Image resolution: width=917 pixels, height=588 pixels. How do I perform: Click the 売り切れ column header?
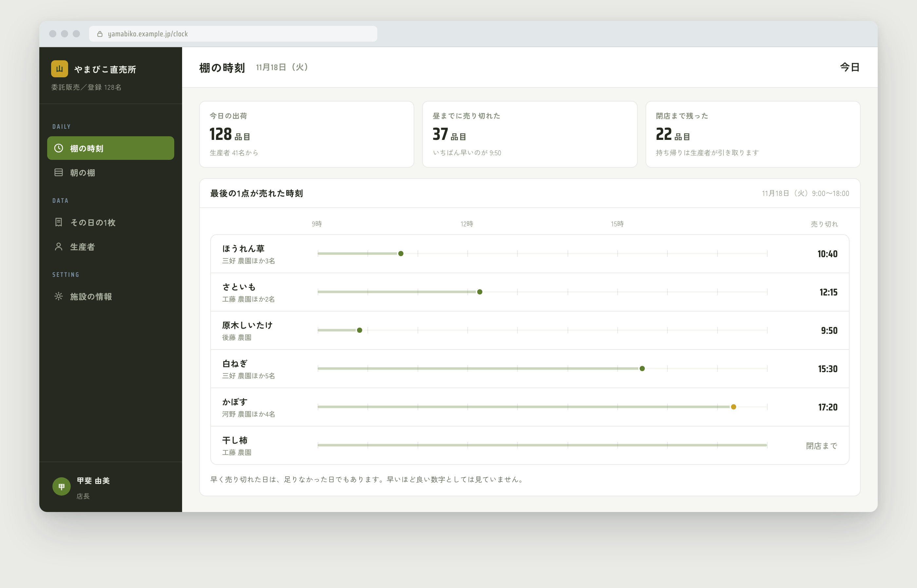pyautogui.click(x=824, y=224)
